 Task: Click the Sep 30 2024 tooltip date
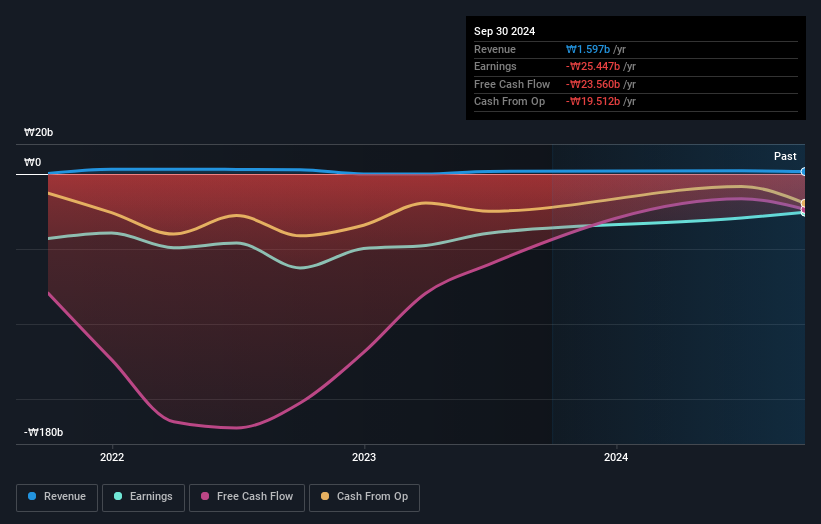point(504,31)
